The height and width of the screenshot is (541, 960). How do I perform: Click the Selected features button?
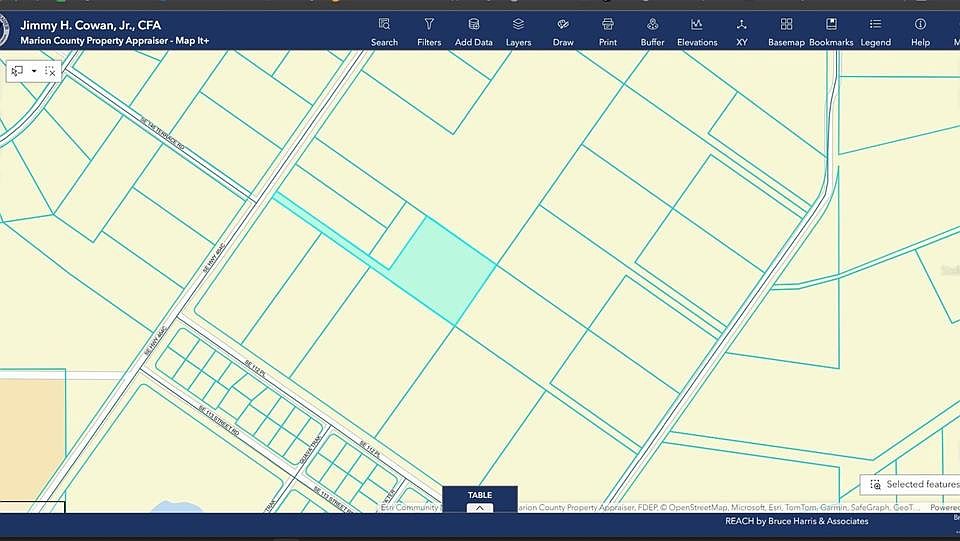912,484
